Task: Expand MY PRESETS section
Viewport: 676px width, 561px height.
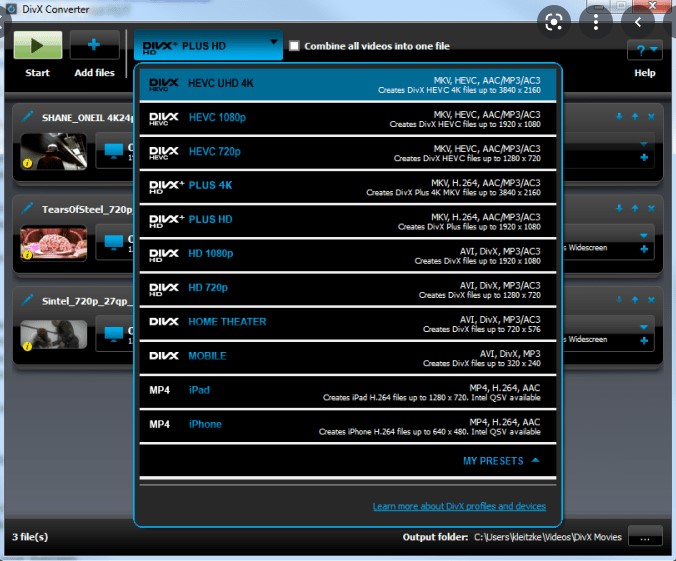Action: click(x=501, y=461)
